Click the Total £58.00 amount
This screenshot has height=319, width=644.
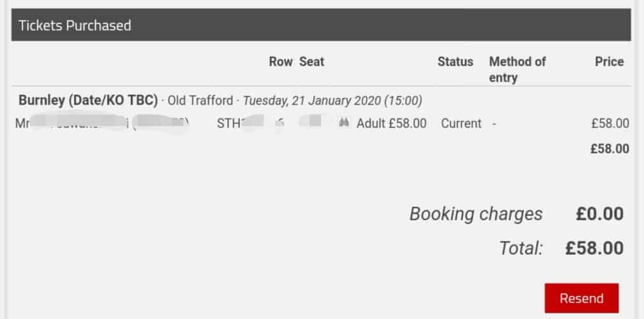coord(594,248)
